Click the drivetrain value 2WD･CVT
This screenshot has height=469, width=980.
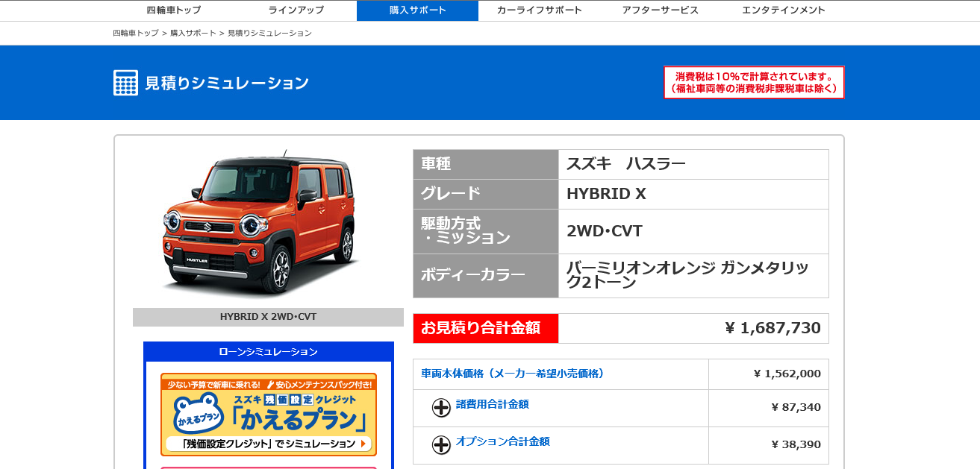point(605,231)
